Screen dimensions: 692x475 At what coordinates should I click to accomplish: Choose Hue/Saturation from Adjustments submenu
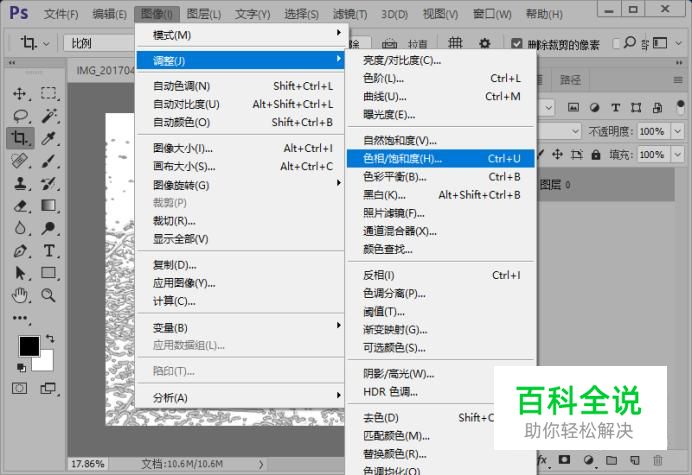click(440, 158)
